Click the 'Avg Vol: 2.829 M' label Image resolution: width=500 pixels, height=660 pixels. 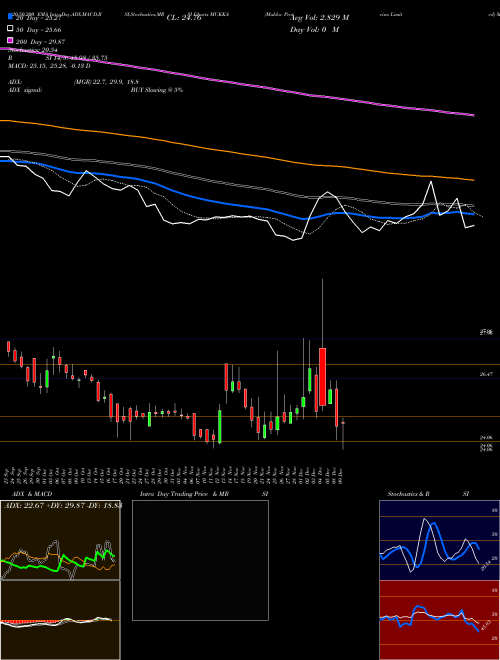pos(320,18)
